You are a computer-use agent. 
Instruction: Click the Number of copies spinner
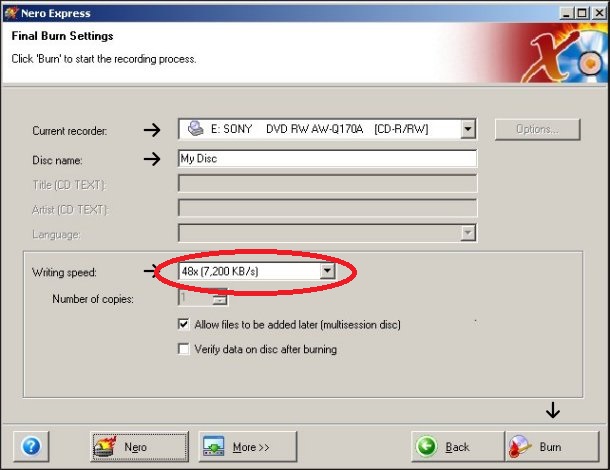pos(220,298)
